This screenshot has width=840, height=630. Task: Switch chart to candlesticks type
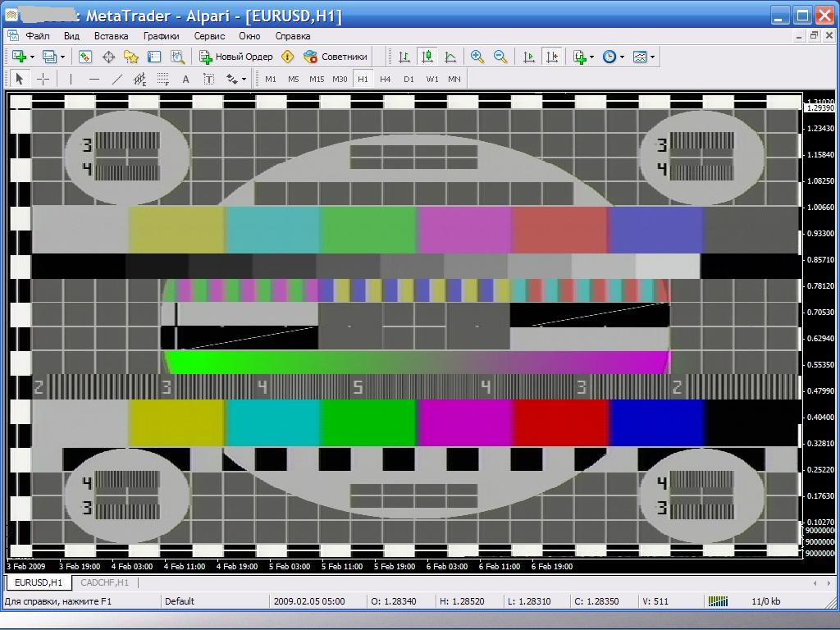point(427,57)
